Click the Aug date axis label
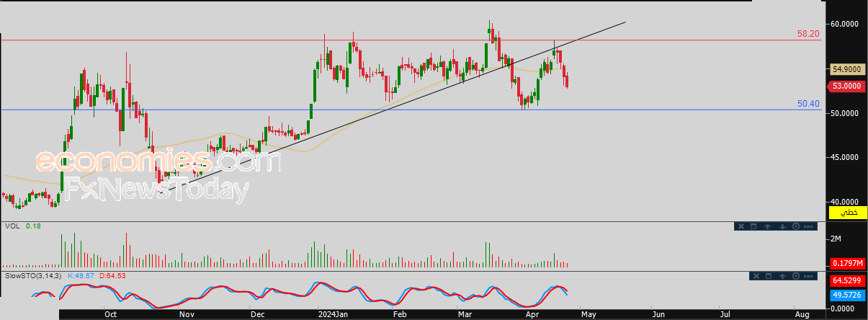The width and height of the screenshot is (868, 320). click(802, 314)
